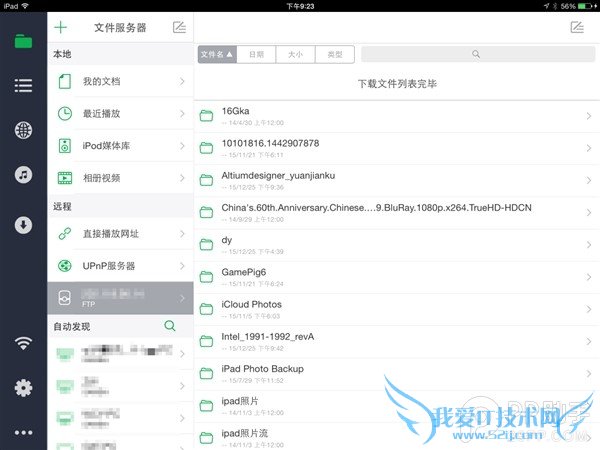Open the 相册视频 entry
Image resolution: width=600 pixels, height=450 pixels.
coord(121,178)
